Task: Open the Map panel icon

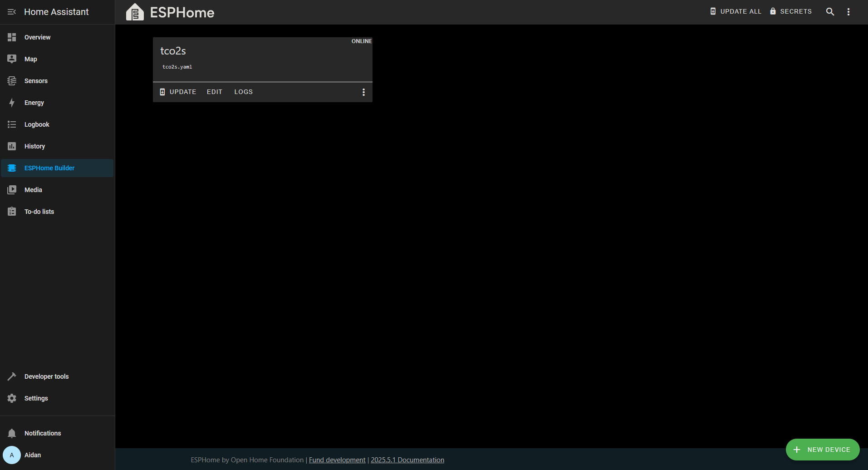Action: (12, 59)
